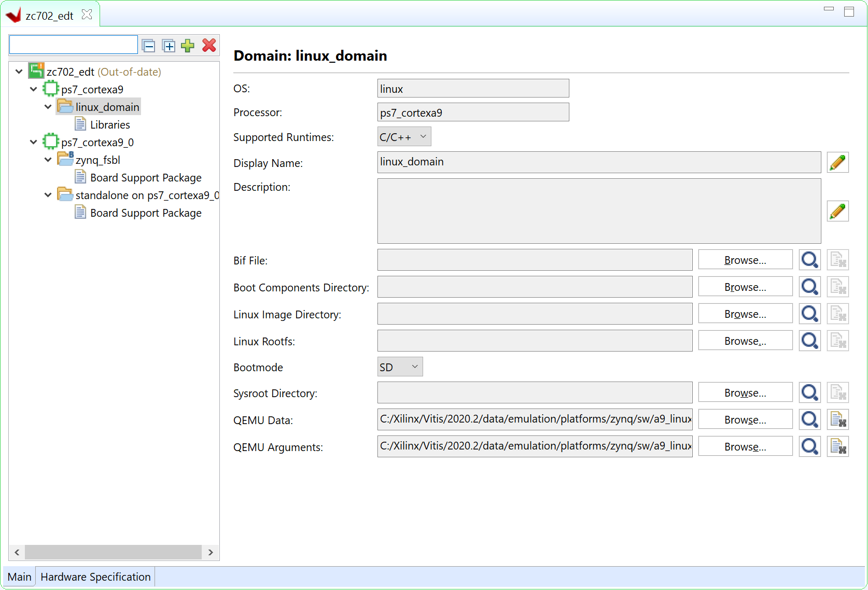The height and width of the screenshot is (590, 868).
Task: Click the QEMU Arguments path field
Action: [535, 446]
